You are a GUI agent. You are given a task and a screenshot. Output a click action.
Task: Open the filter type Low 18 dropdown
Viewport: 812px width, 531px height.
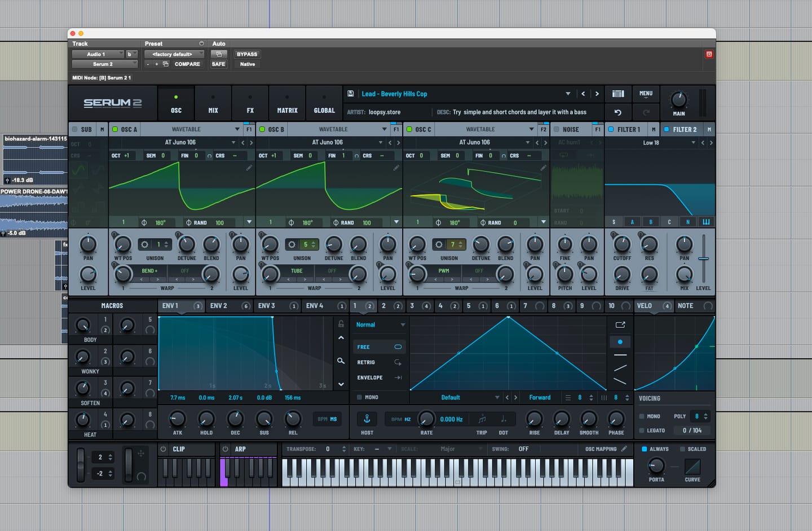pos(651,143)
